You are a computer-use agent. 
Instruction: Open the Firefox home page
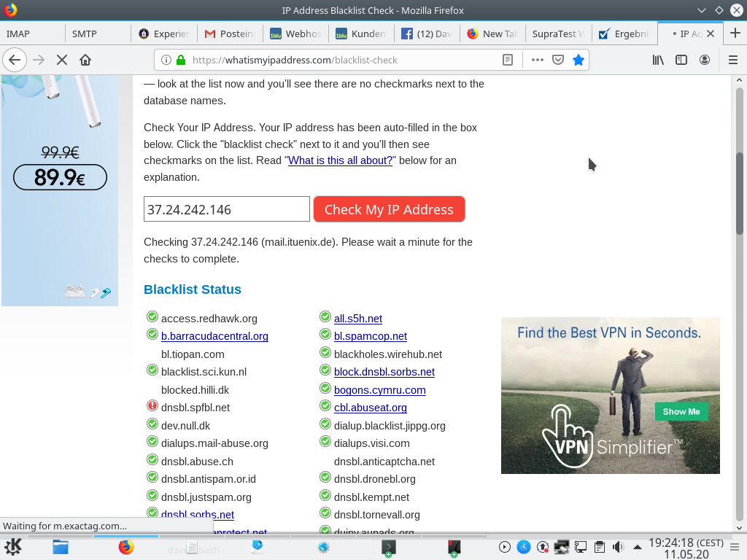click(85, 60)
